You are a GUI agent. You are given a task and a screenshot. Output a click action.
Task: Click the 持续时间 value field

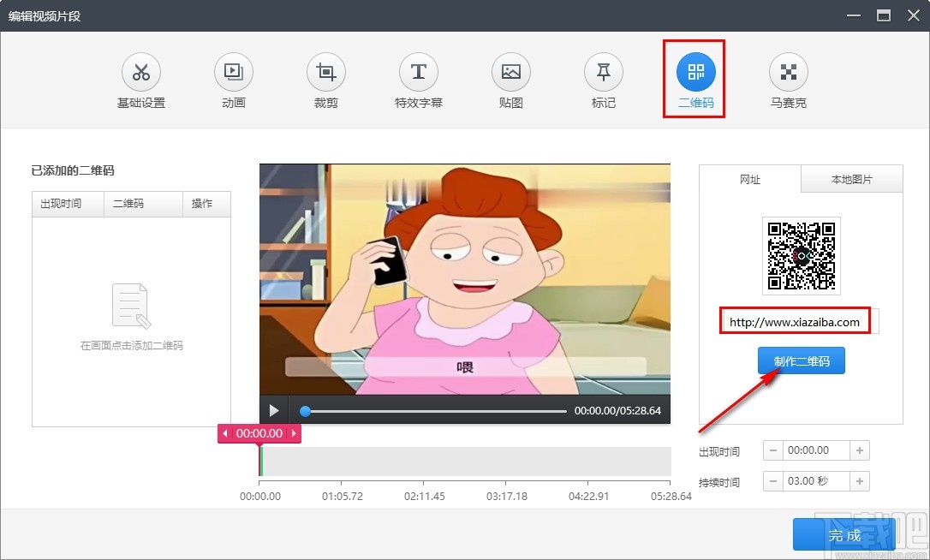[x=816, y=481]
